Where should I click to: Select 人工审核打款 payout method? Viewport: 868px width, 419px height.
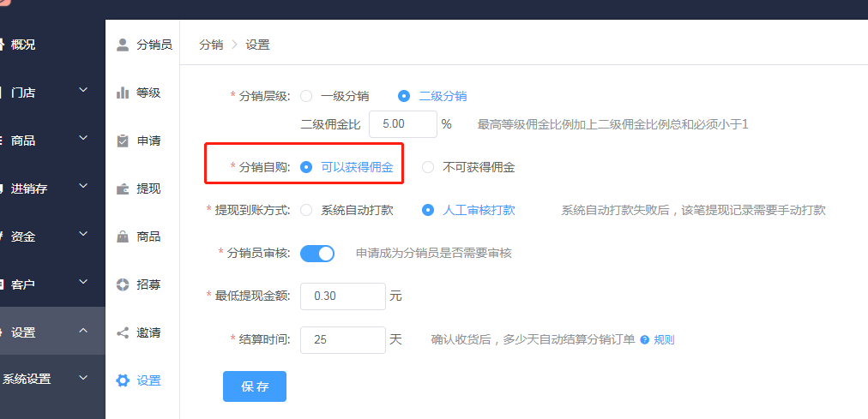[x=428, y=211]
